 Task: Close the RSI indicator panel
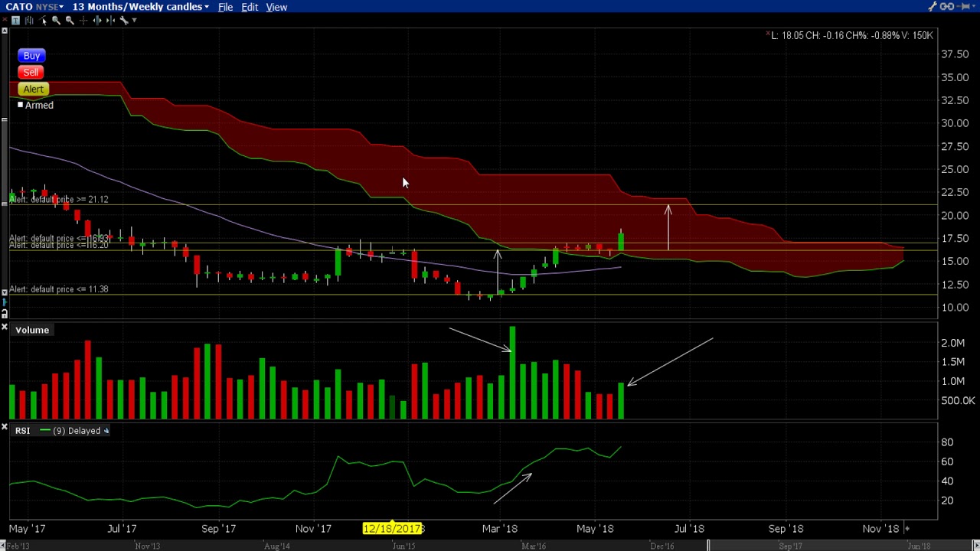pos(5,428)
